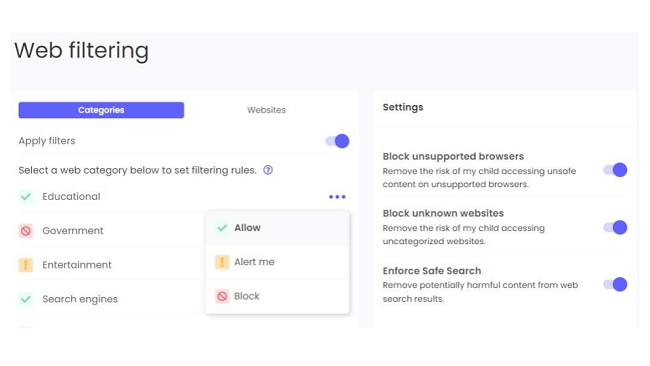
Task: Click 'unsafe content on unsupported browsers' description
Action: [x=479, y=177]
